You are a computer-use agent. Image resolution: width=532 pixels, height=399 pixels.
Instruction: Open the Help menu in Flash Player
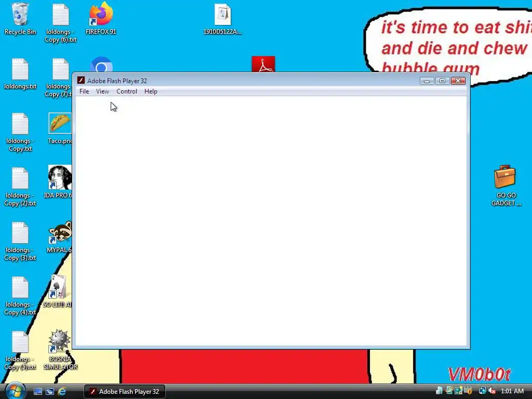click(151, 91)
